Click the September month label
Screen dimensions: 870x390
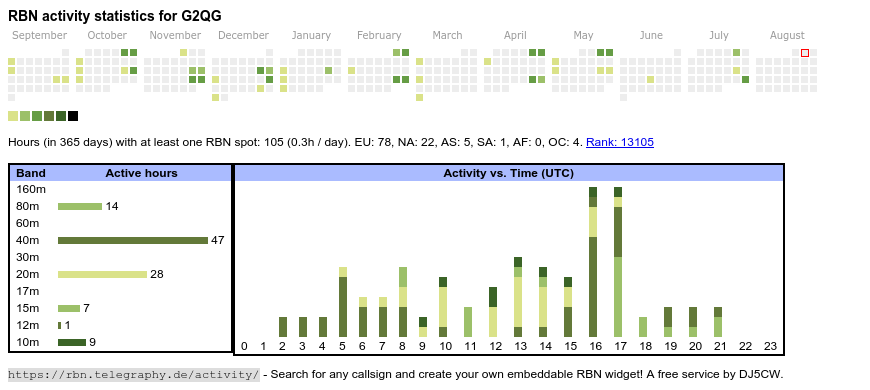pos(39,36)
